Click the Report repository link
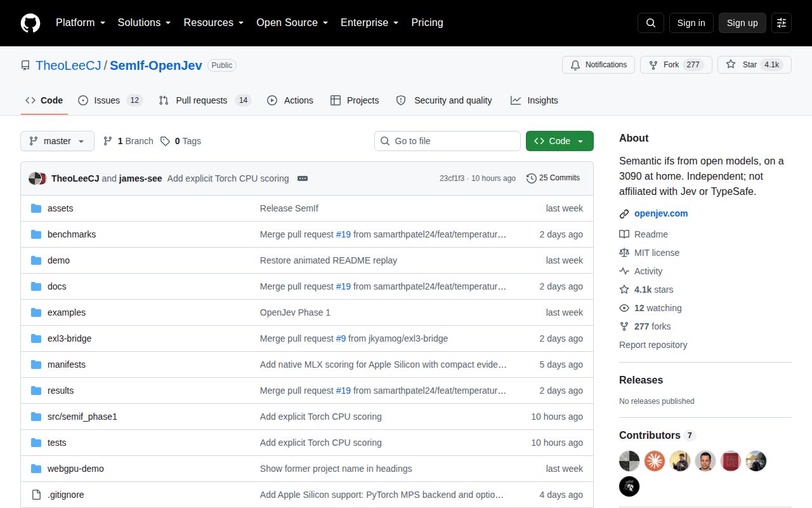This screenshot has width=812, height=508. pos(653,345)
